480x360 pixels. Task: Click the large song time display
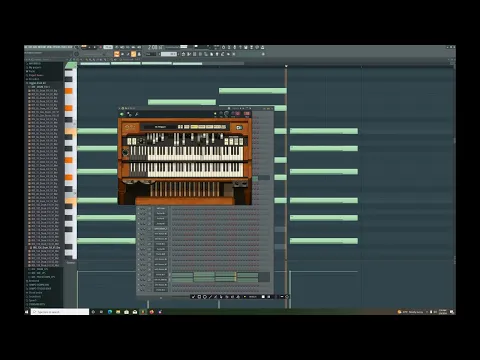[x=155, y=47]
